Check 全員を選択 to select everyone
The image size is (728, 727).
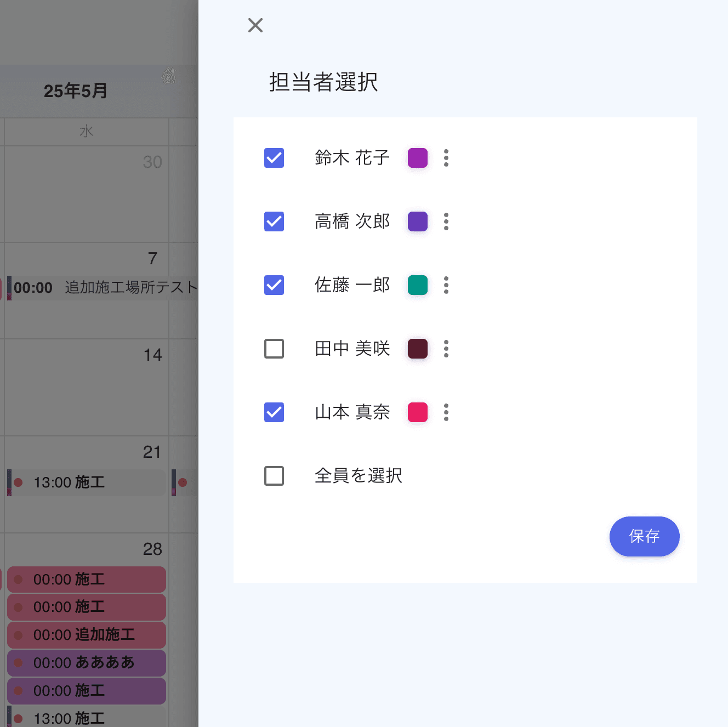[274, 476]
